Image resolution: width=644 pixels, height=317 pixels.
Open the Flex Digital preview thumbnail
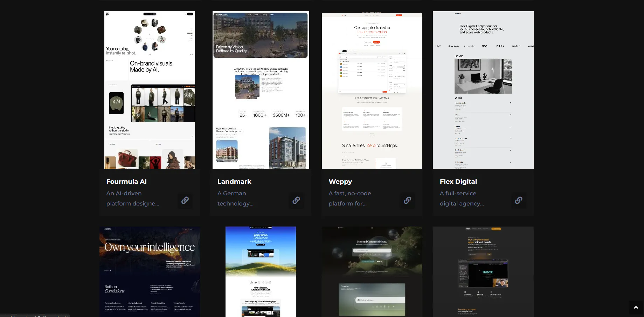(x=483, y=90)
